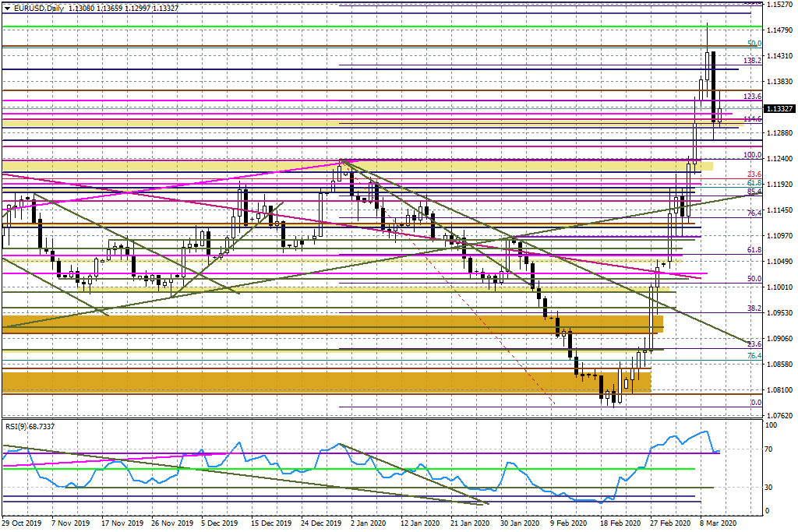Click the 5 Dec 2019 date label
The image size is (798, 532).
(219, 523)
